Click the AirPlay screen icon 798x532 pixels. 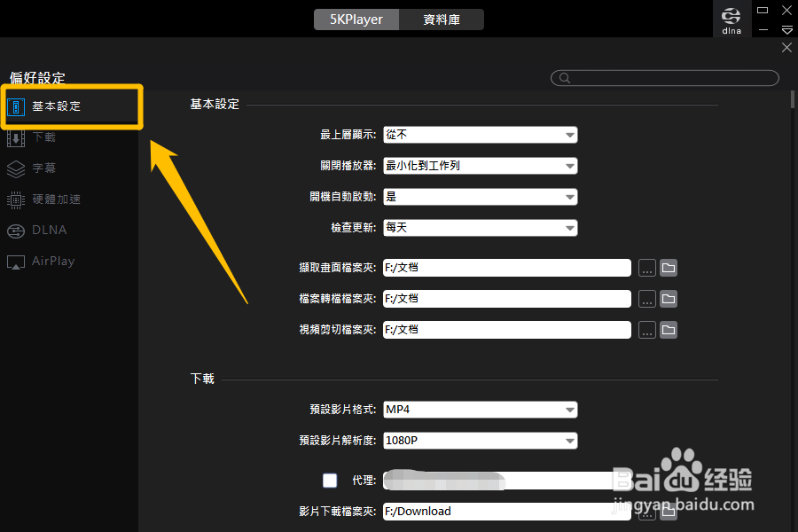(16, 262)
